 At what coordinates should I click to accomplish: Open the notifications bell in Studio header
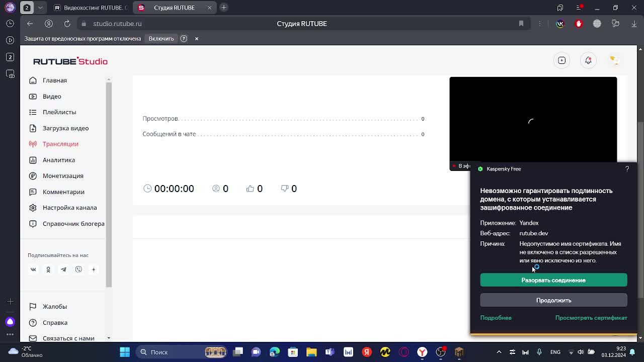(588, 60)
